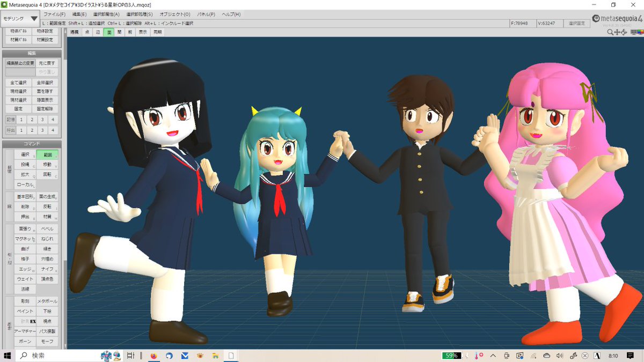Open 材質パネル panel
The width and height of the screenshot is (644, 362).
(x=19, y=40)
